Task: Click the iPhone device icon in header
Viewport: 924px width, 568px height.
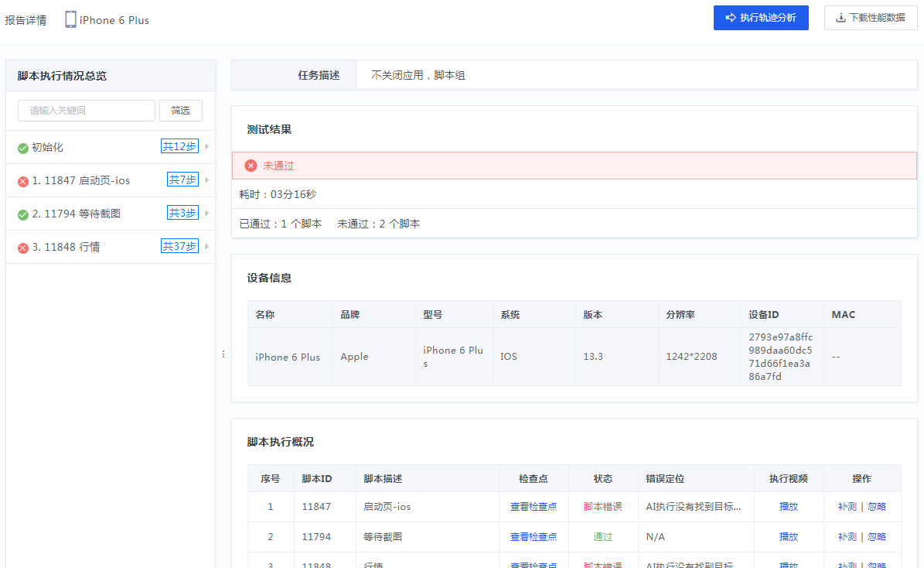Action: (70, 19)
